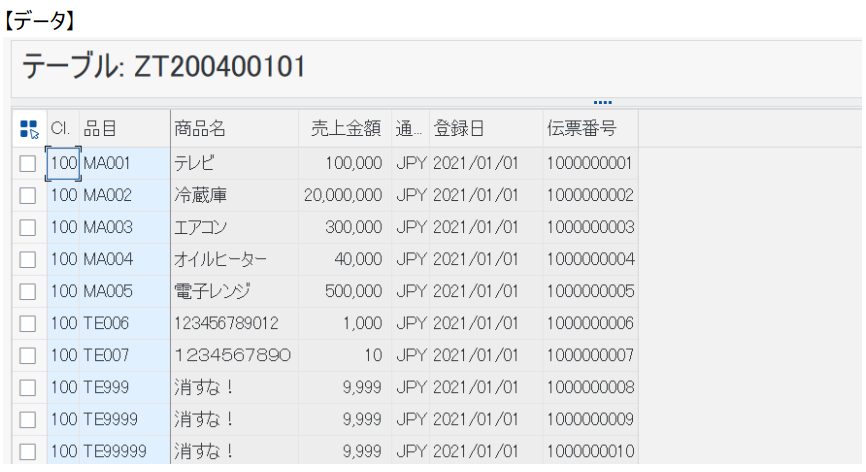Screen dimensions: 866x472
Task: Tick the checkbox for MA005 電子レンジ row
Action: tap(28, 291)
